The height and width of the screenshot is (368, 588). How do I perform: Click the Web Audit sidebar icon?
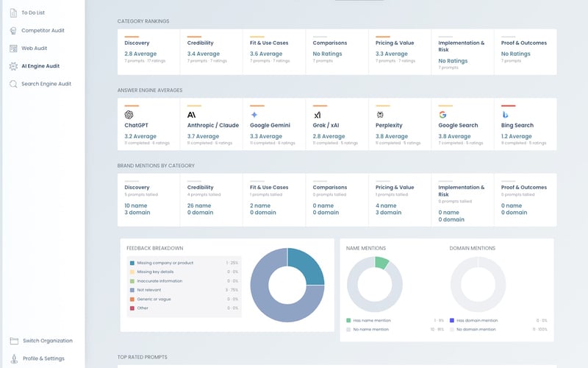(x=13, y=49)
